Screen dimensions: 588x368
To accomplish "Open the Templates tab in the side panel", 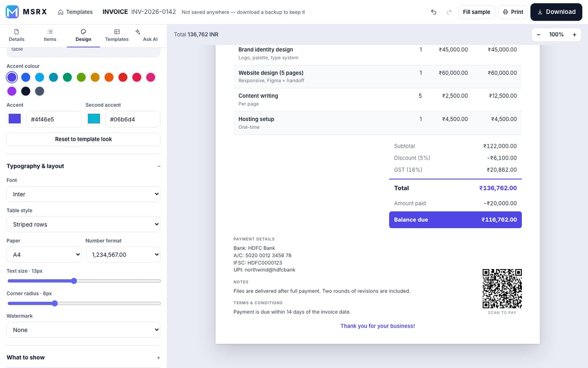I will (x=117, y=35).
